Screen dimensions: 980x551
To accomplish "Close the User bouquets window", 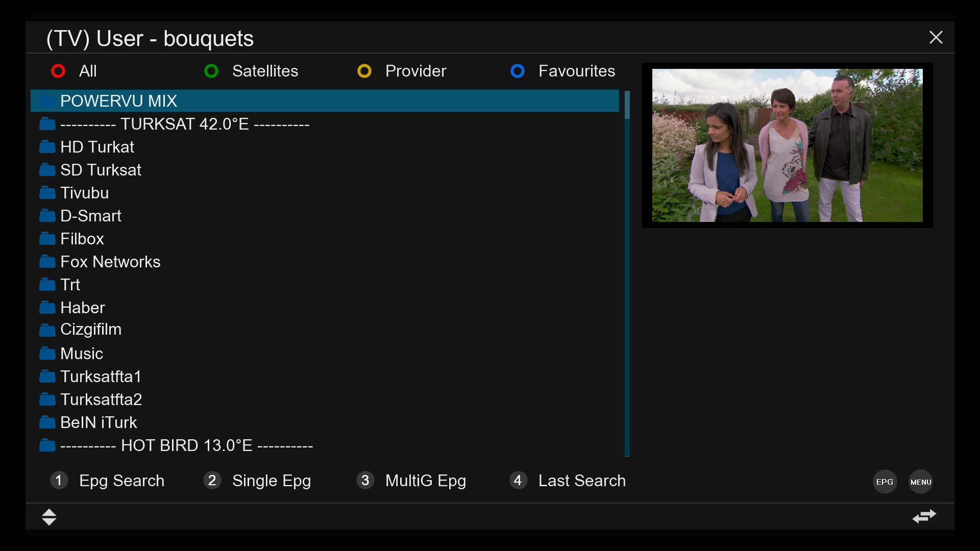I will (x=936, y=37).
